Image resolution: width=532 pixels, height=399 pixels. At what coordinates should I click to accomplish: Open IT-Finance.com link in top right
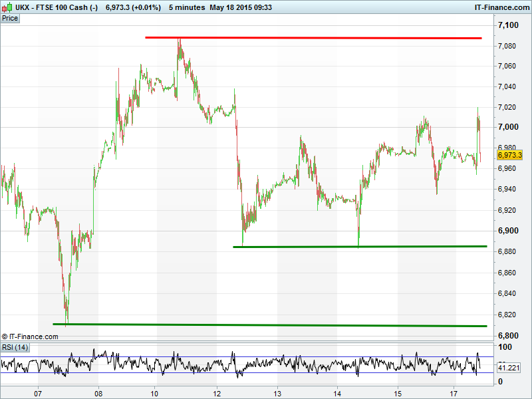(x=497, y=7)
